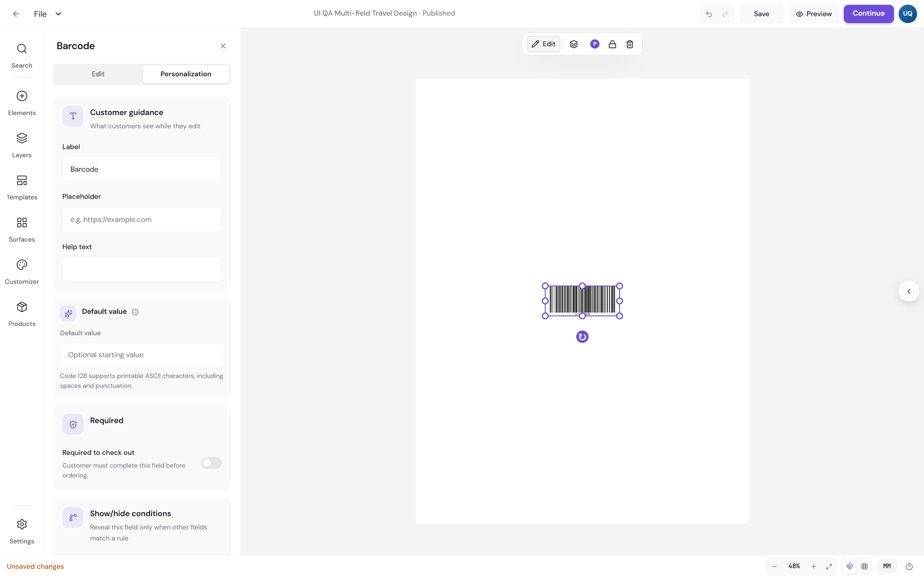Screen dimensions: 924x578
Task: Click the rotate handle below the barcode
Action: coord(582,337)
